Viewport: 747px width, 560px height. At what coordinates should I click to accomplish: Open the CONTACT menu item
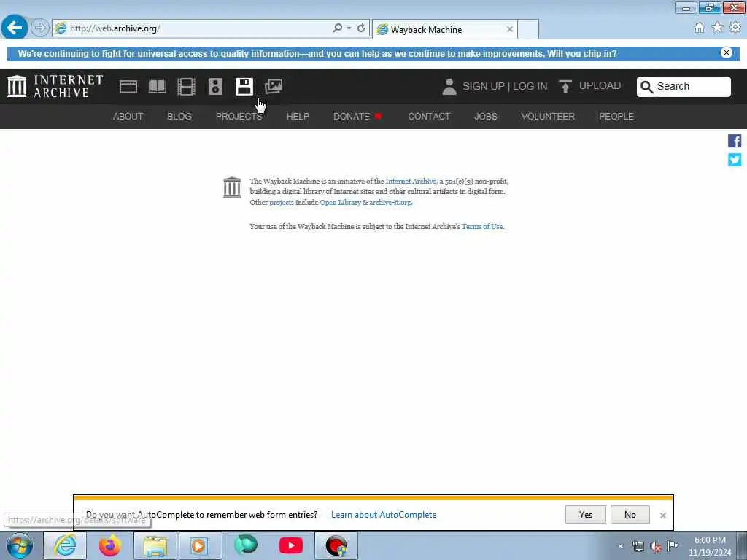pyautogui.click(x=429, y=116)
